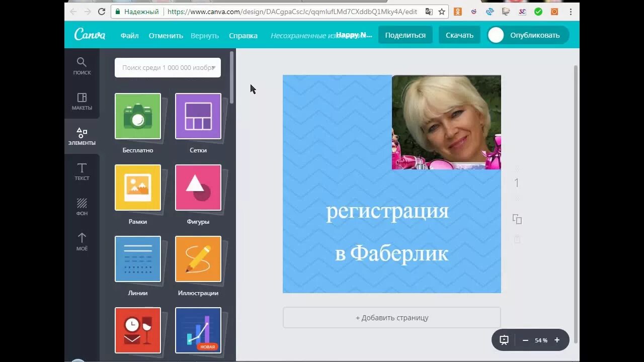Click the Скачать download button
Screen dimensions: 644x362
pos(459,35)
